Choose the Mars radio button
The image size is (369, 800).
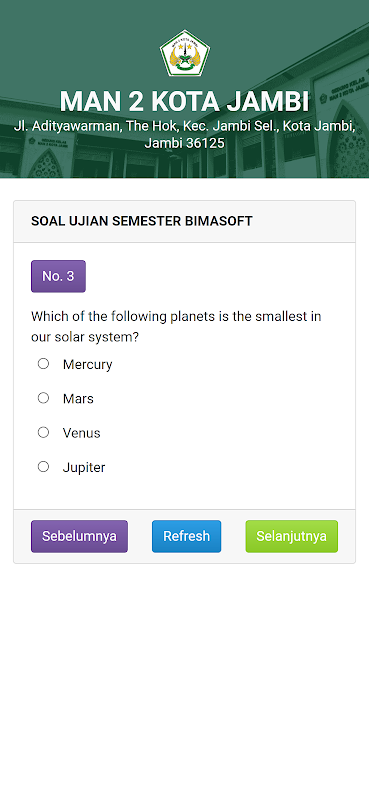(43, 398)
